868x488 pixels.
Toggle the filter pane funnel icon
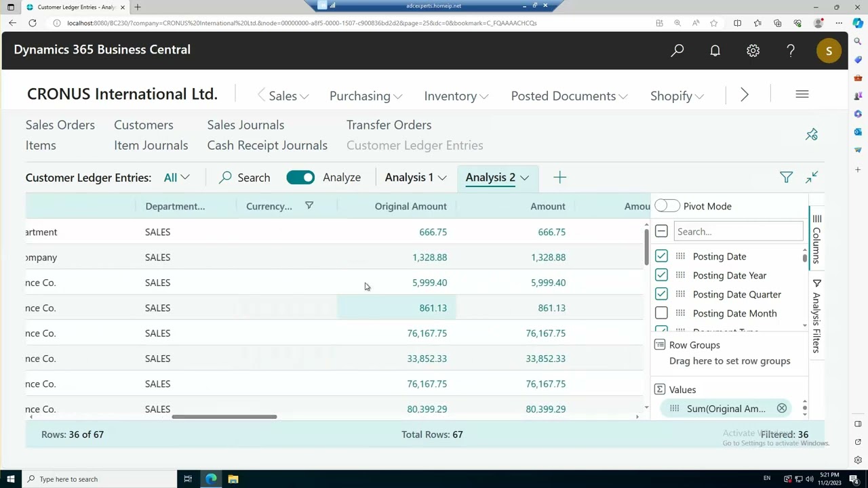(786, 178)
